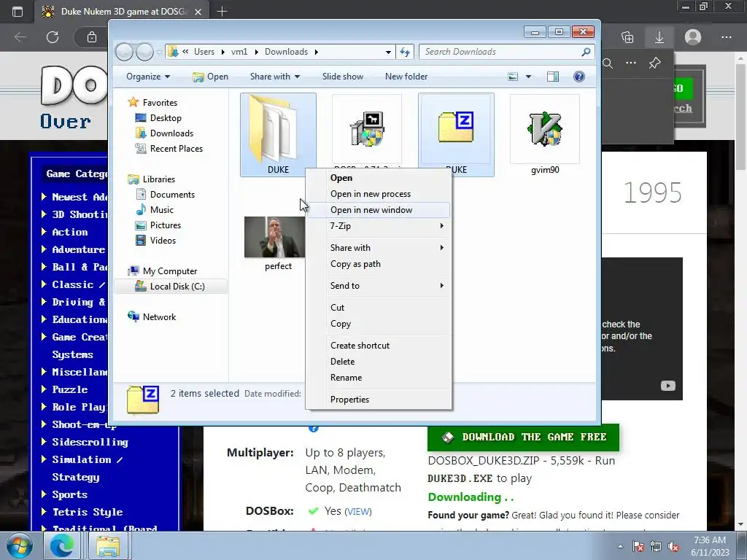
Task: Change the view with the view icon button
Action: click(x=513, y=77)
